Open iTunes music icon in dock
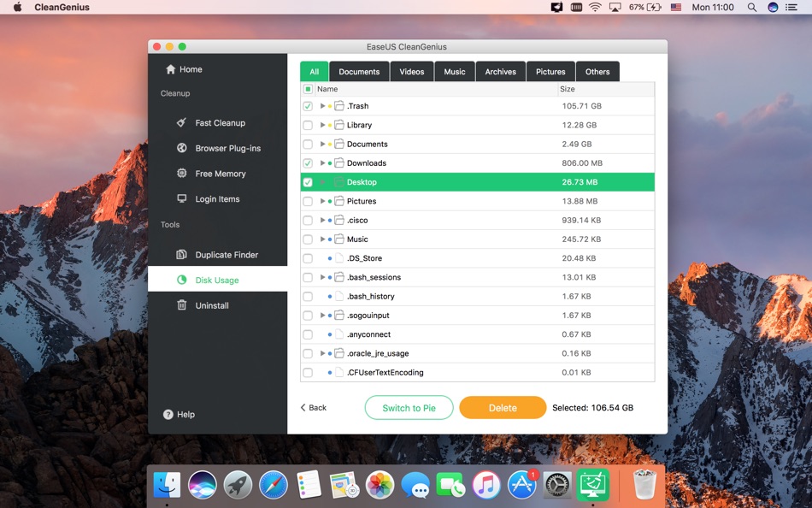 click(486, 485)
